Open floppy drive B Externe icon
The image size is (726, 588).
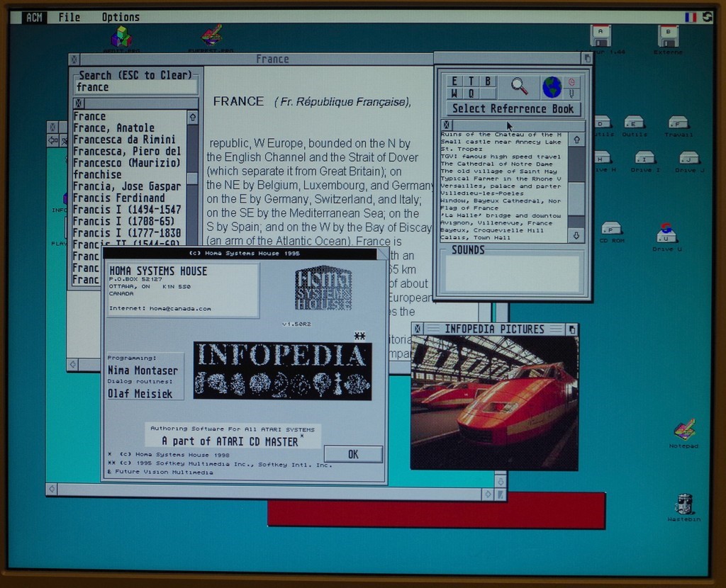point(668,38)
